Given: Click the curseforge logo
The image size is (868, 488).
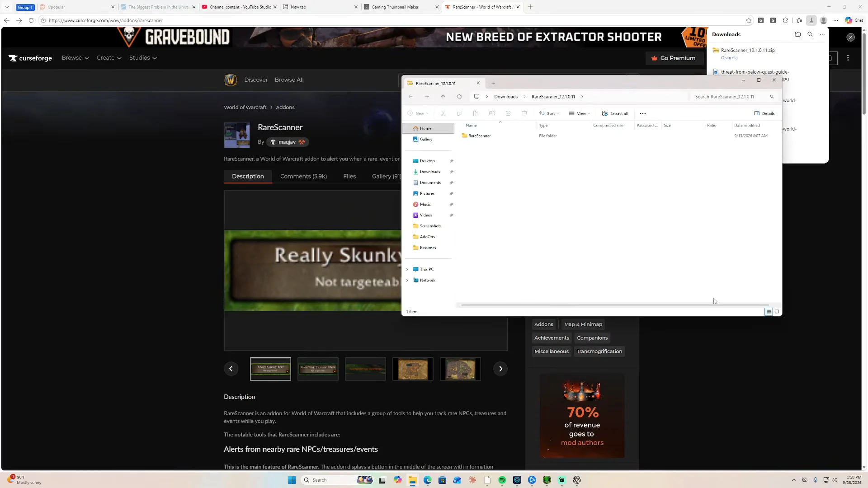Looking at the screenshot, I should click(x=30, y=58).
